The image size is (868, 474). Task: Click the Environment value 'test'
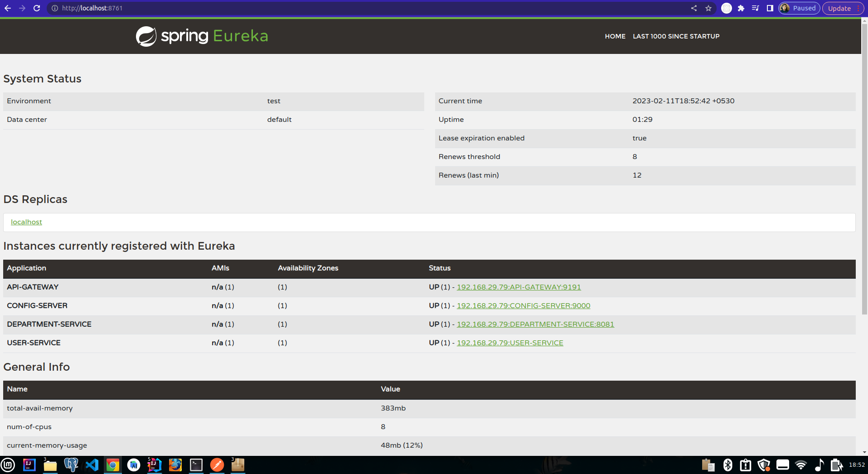[274, 101]
